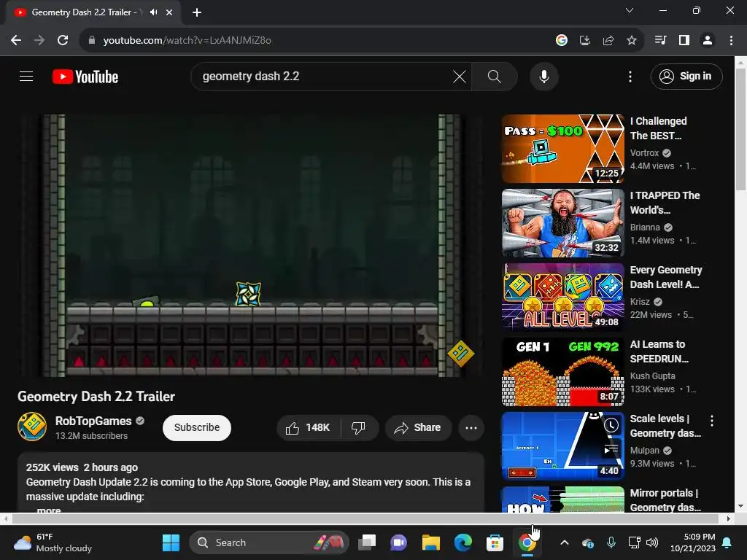This screenshot has height=560, width=747.
Task: Add Scale levels video to Watch later
Action: (x=611, y=425)
